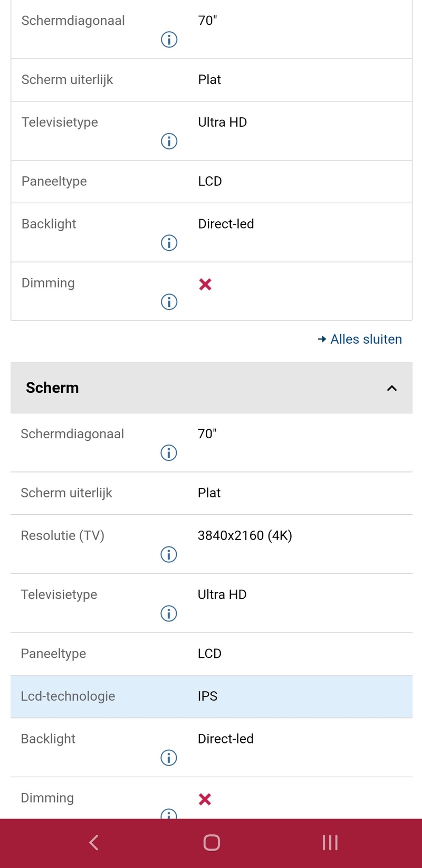Show info for Scherm section Schermdiagonaal
The image size is (422, 868).
click(168, 452)
